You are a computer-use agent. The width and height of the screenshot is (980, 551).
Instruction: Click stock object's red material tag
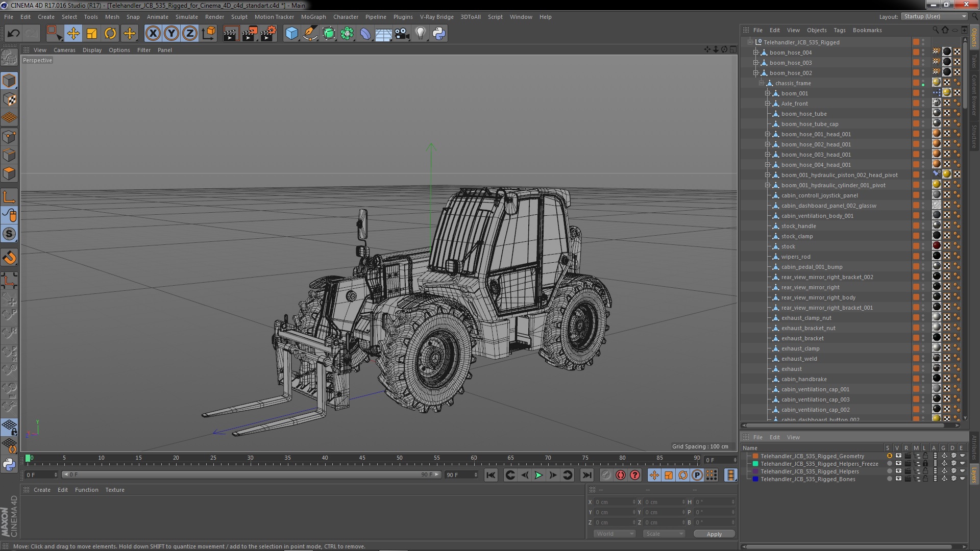click(937, 246)
